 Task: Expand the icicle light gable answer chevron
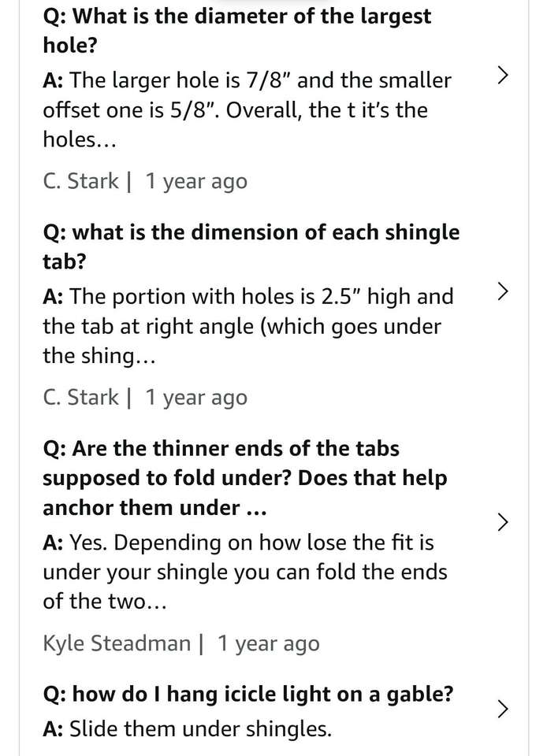pos(504,709)
